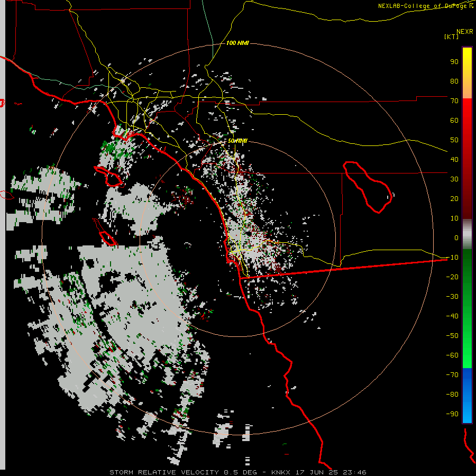
Task: Select the gray near-zero segment of the velocity scale
Action: [467, 234]
